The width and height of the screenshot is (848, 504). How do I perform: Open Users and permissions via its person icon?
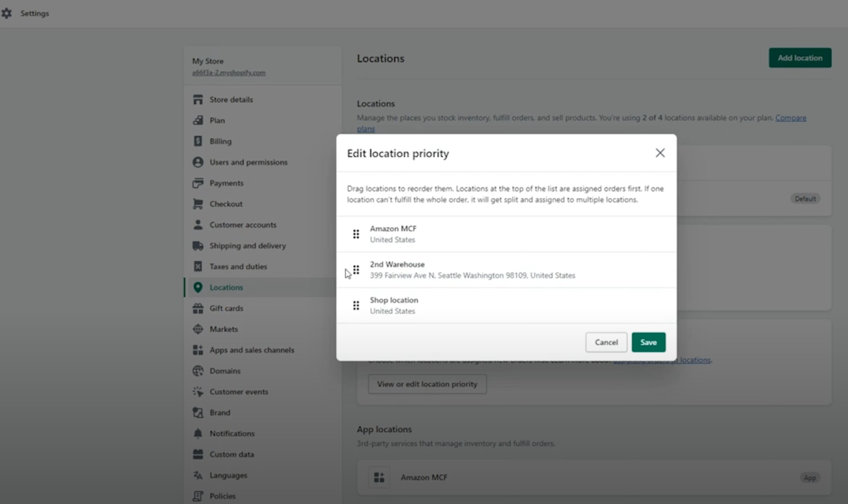[x=198, y=162]
